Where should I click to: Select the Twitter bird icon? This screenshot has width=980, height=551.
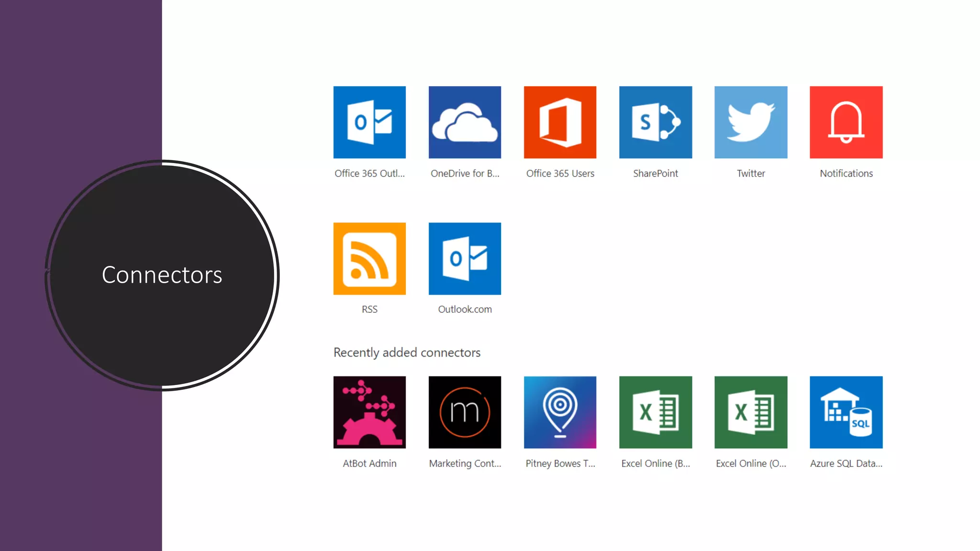point(750,122)
